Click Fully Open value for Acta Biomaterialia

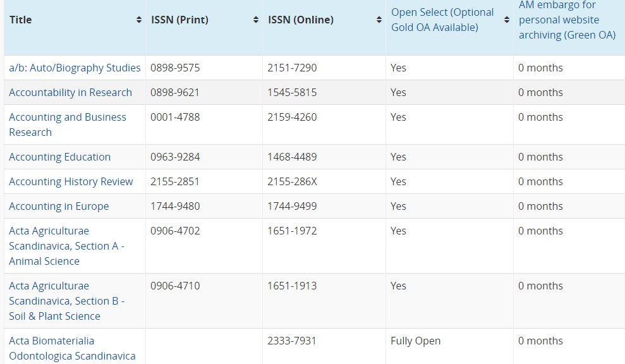[x=416, y=341]
